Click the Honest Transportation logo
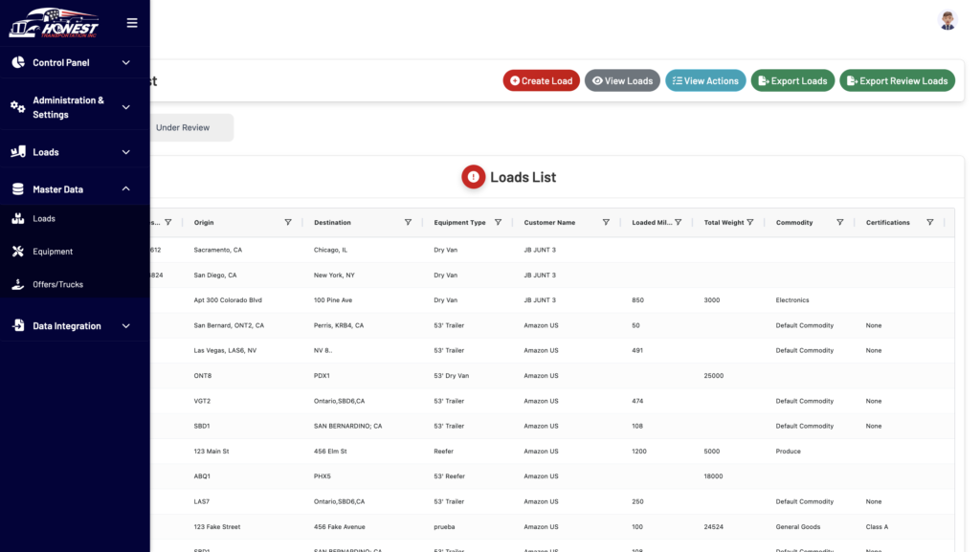The image size is (980, 552). pyautogui.click(x=54, y=23)
